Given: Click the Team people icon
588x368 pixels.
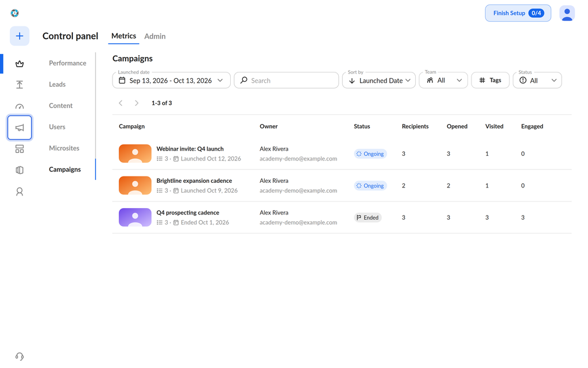Looking at the screenshot, I should [430, 80].
